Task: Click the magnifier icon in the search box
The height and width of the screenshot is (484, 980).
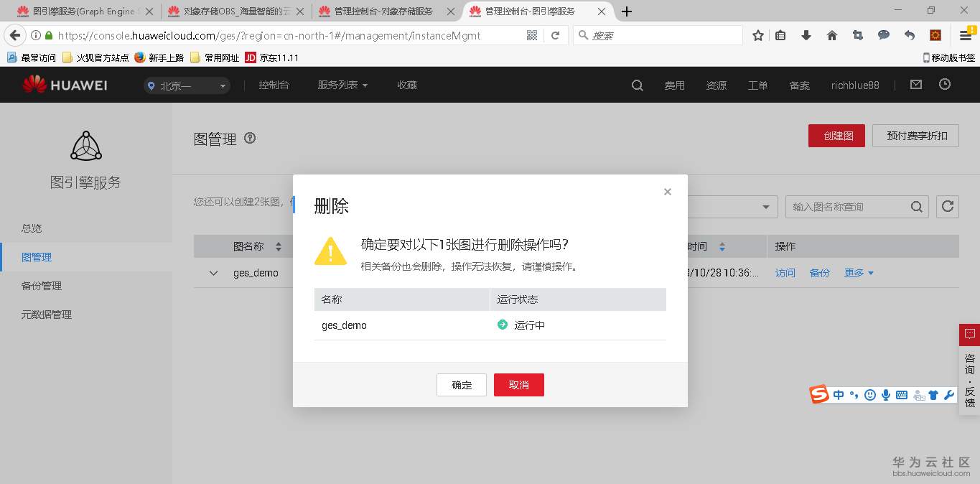Action: [x=916, y=206]
